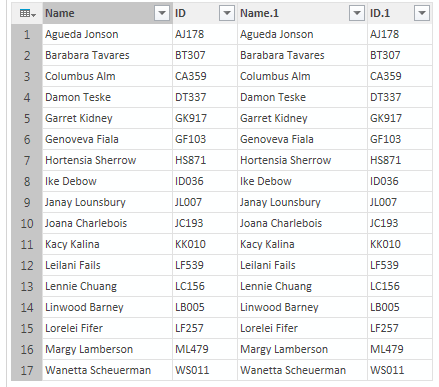Select the KK010 cell in ID column
This screenshot has height=387, width=439.
pos(205,244)
